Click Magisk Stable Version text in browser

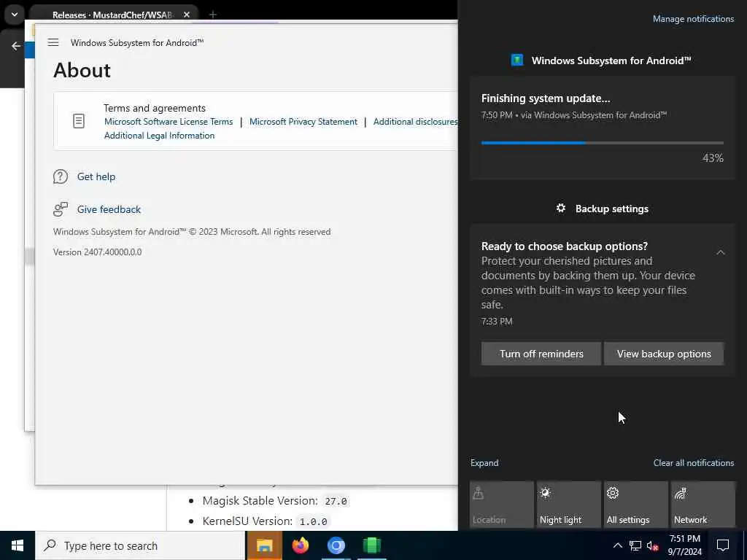(260, 500)
